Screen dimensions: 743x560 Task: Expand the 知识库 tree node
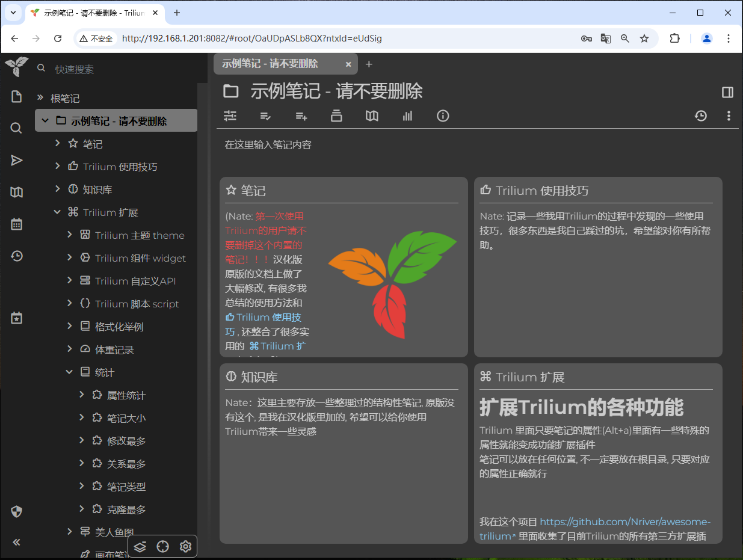(x=58, y=189)
